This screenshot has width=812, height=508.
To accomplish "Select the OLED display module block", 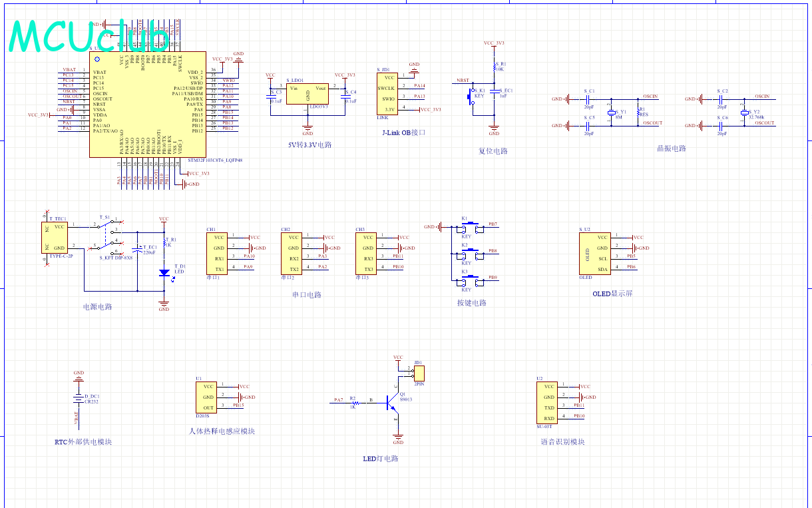I will [x=594, y=253].
